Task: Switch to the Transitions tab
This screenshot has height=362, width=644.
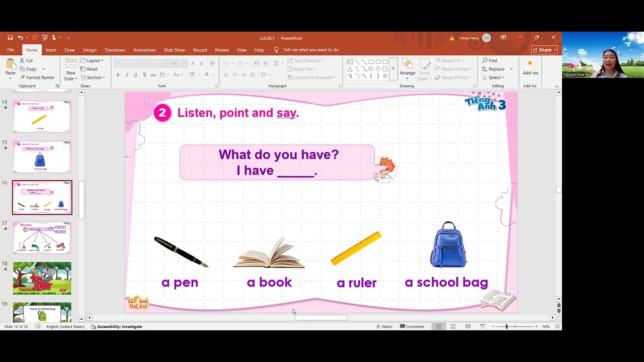Action: (x=115, y=50)
